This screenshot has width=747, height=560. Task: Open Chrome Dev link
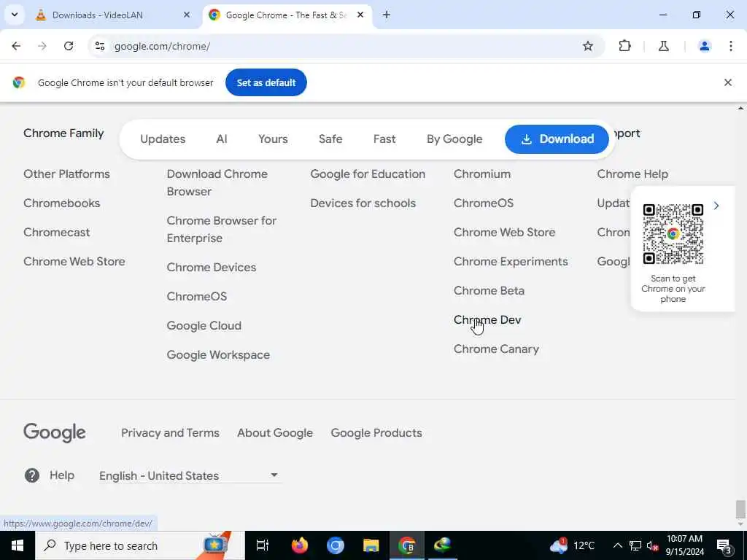487,320
